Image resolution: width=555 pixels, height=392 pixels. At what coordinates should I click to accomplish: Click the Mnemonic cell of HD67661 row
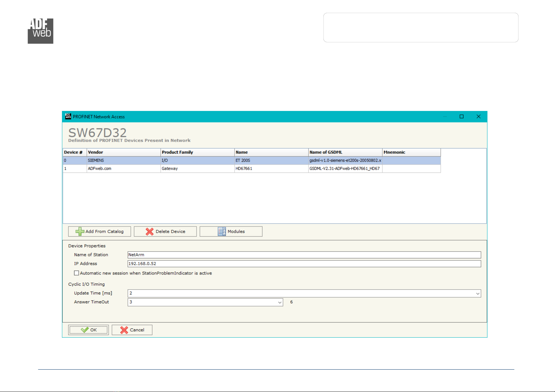[411, 169]
